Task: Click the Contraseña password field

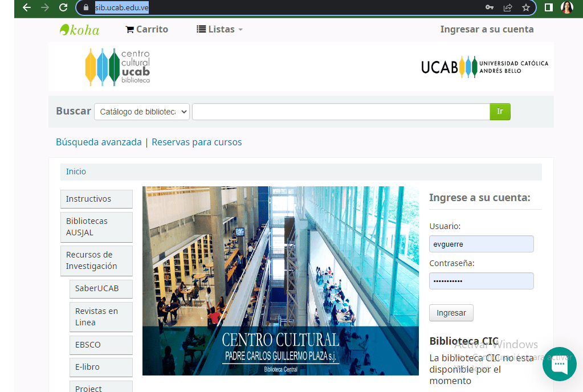Action: click(x=482, y=281)
